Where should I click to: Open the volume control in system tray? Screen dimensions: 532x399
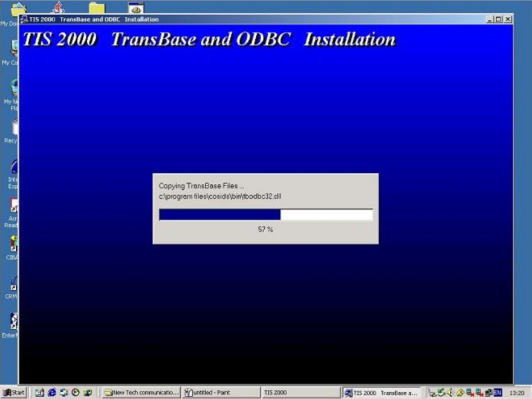(x=450, y=393)
